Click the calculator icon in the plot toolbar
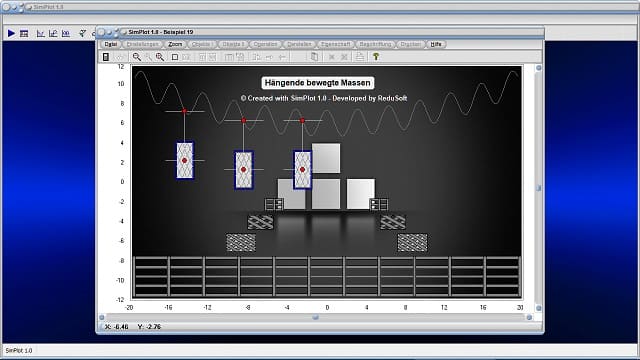The image size is (640, 360). [106, 57]
